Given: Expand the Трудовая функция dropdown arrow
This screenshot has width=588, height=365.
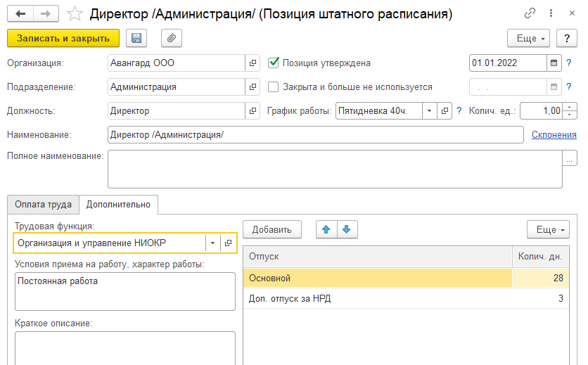Looking at the screenshot, I should (x=212, y=243).
